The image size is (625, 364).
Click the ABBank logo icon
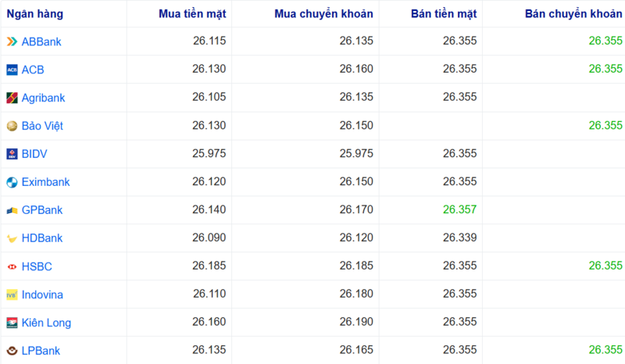(12, 41)
